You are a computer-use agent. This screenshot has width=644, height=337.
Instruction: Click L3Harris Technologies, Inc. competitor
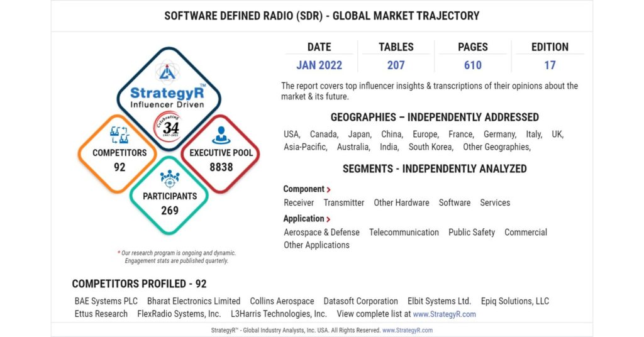[x=279, y=314]
